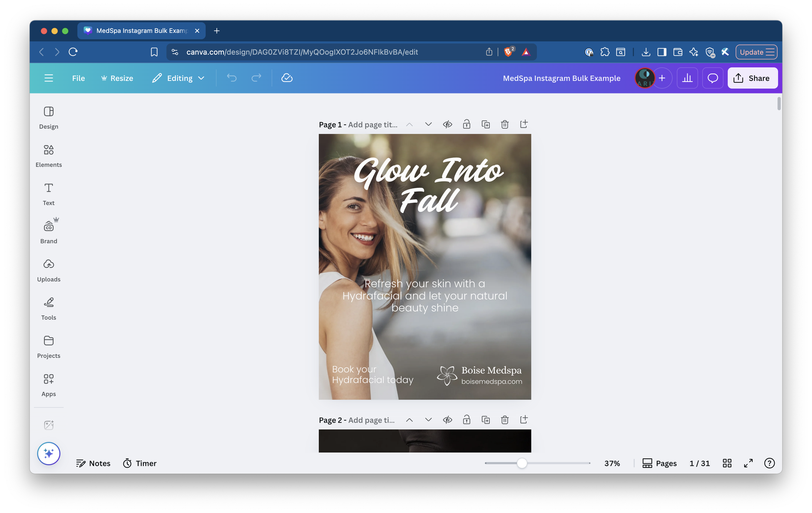The width and height of the screenshot is (812, 513).
Task: Click the zoom slider handle
Action: point(522,463)
